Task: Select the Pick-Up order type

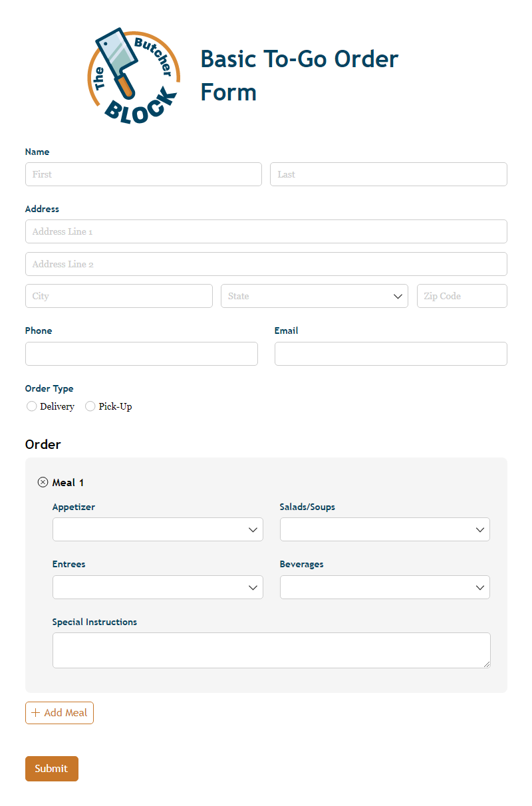Action: pyautogui.click(x=90, y=406)
